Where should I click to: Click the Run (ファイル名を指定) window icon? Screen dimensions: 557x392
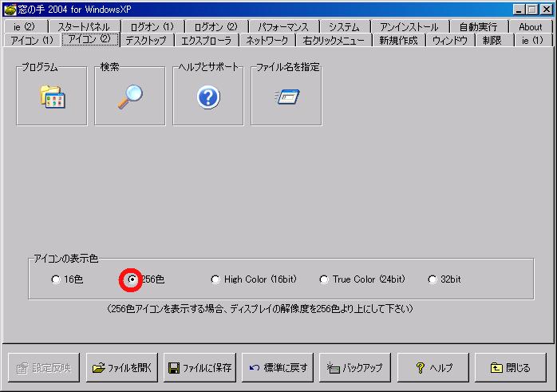(286, 97)
